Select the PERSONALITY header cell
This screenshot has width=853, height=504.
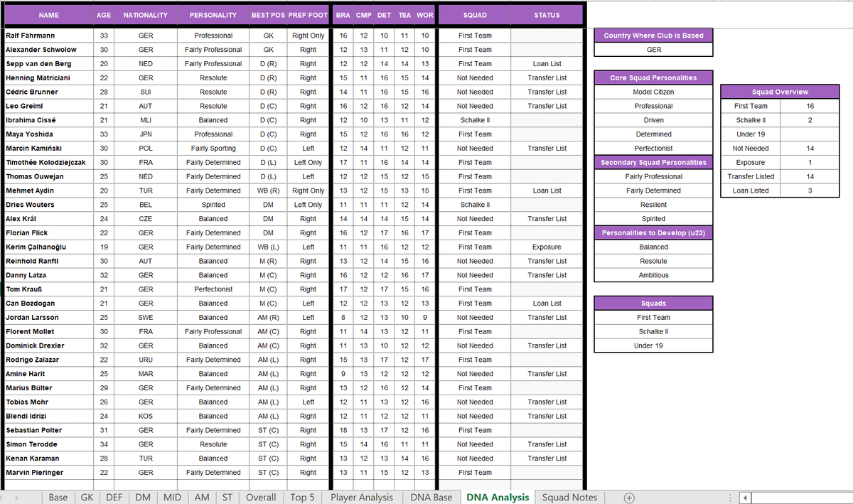213,15
